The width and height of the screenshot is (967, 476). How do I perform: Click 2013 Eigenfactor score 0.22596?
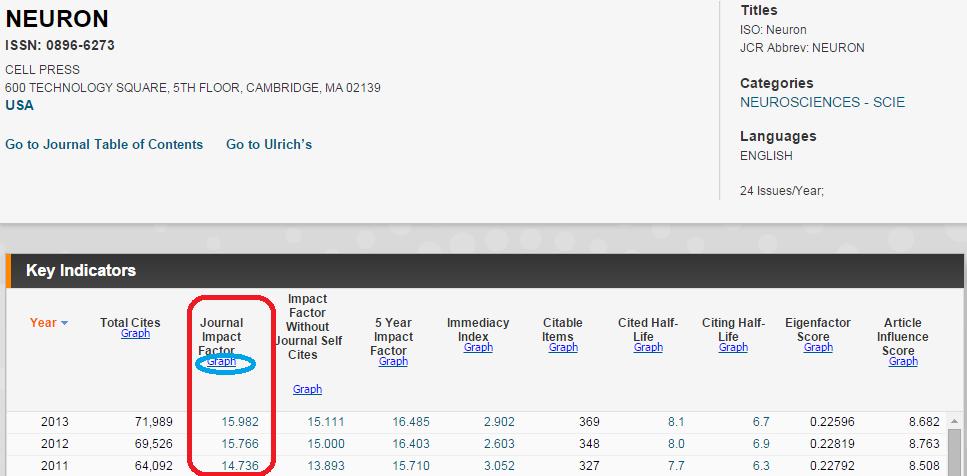[833, 422]
